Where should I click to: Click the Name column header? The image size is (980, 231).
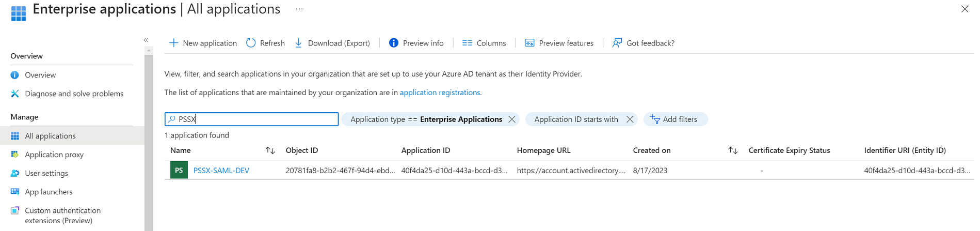tap(181, 150)
